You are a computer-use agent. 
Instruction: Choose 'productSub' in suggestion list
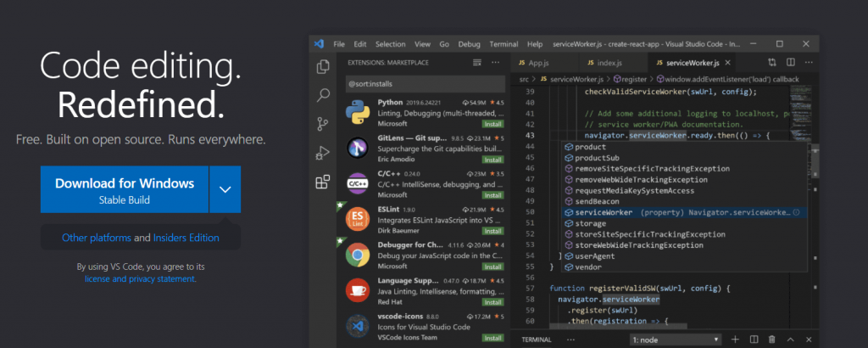point(685,158)
